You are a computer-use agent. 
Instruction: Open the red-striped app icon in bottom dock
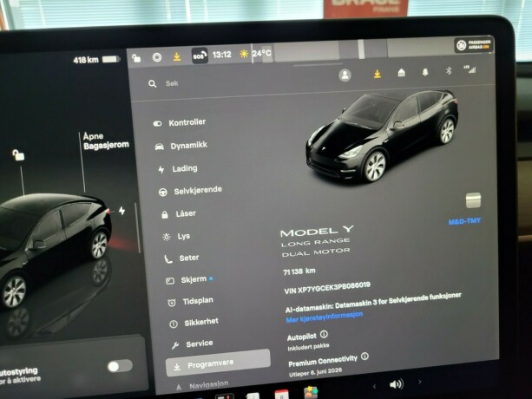[281, 395]
